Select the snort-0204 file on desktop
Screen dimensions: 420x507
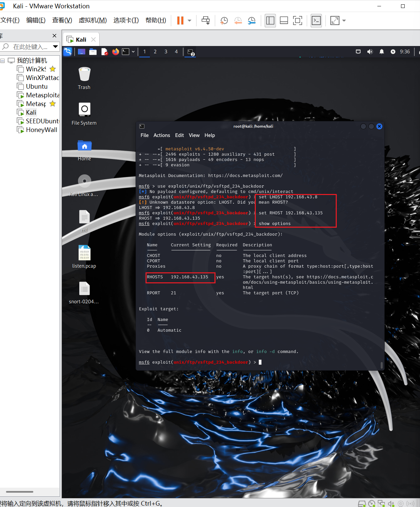84,293
